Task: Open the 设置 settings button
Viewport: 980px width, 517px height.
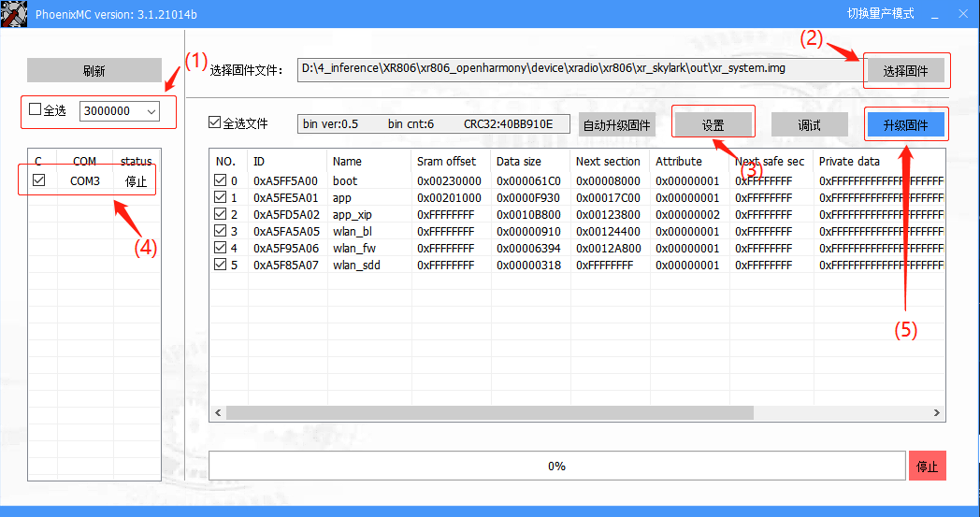Action: pos(713,125)
